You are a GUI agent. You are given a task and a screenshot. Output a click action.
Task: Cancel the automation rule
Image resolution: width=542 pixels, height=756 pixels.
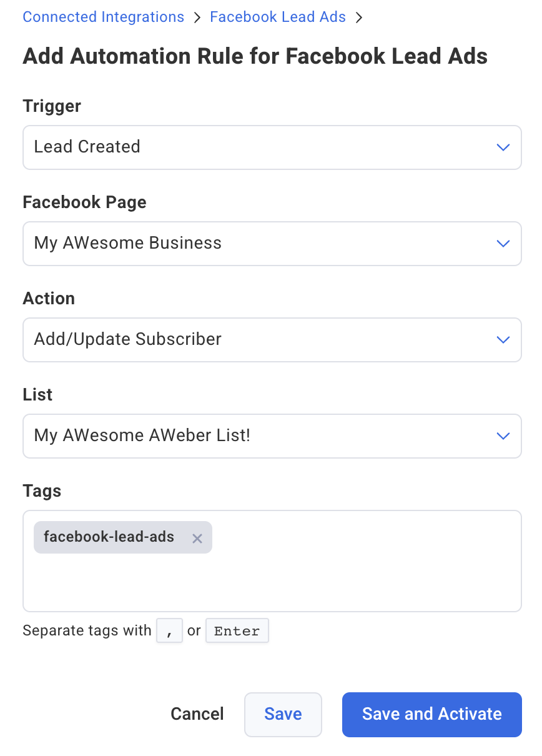197,714
